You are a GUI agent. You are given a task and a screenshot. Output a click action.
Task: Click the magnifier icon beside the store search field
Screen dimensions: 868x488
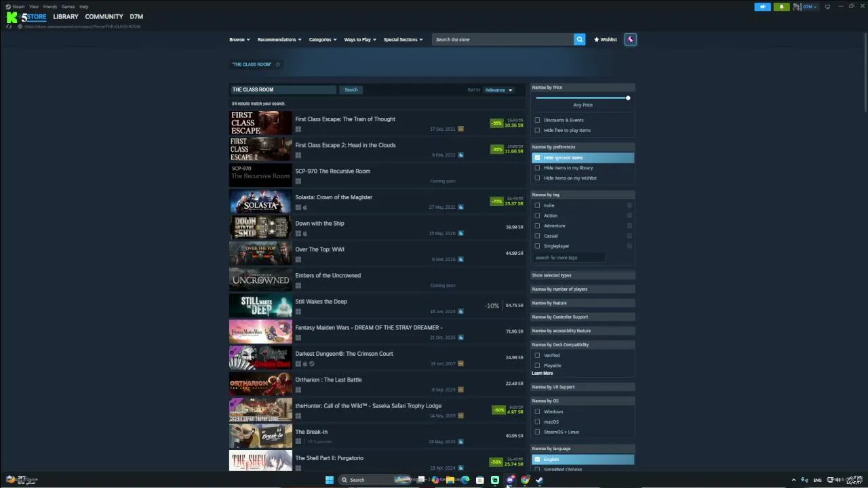coord(579,39)
